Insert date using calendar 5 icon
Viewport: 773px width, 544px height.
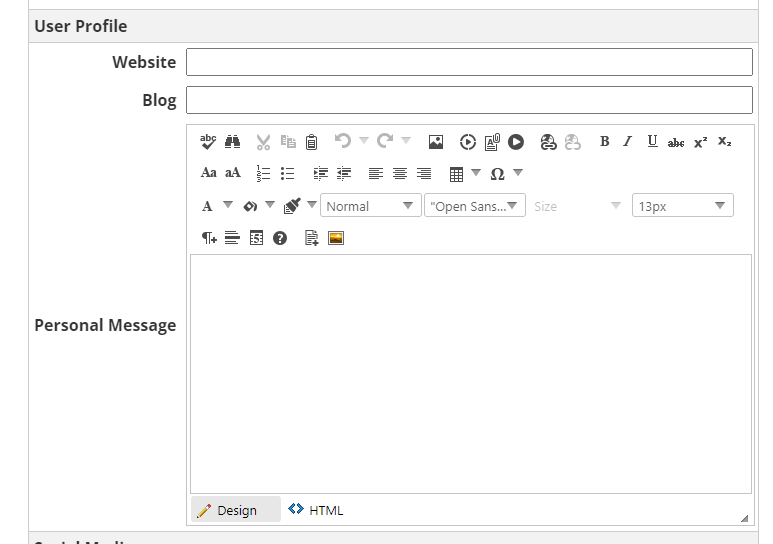click(256, 238)
